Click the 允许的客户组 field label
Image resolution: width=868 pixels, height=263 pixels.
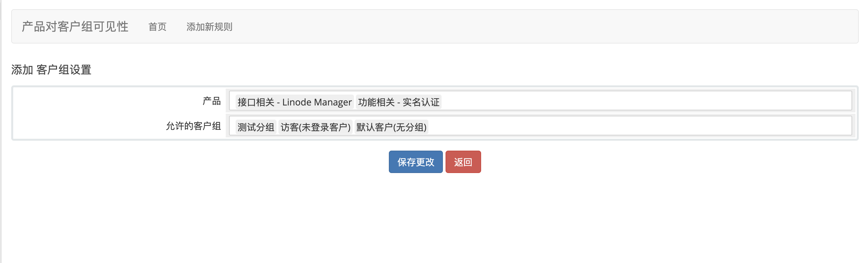pyautogui.click(x=193, y=126)
